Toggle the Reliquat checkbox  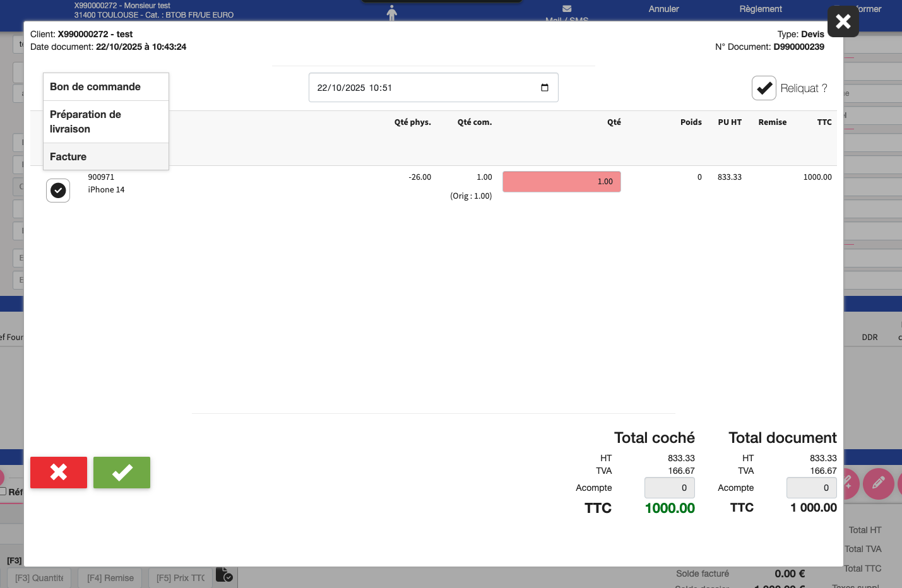(764, 88)
